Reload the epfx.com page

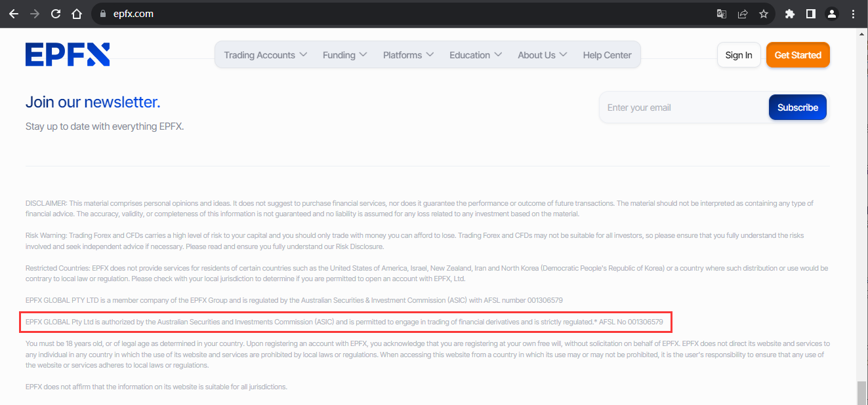(56, 13)
